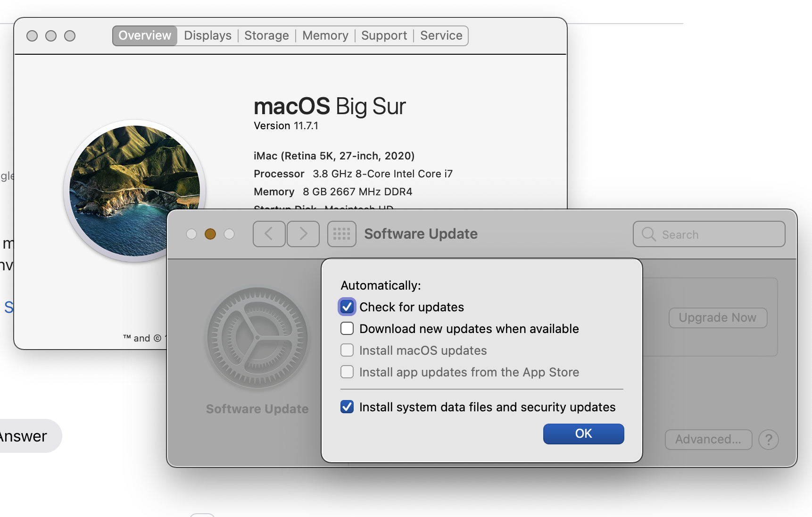812x517 pixels.
Task: Open the Support tab
Action: [384, 36]
